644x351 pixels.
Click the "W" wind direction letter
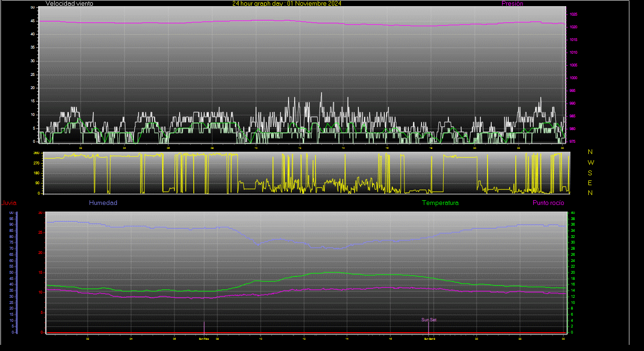click(x=591, y=163)
